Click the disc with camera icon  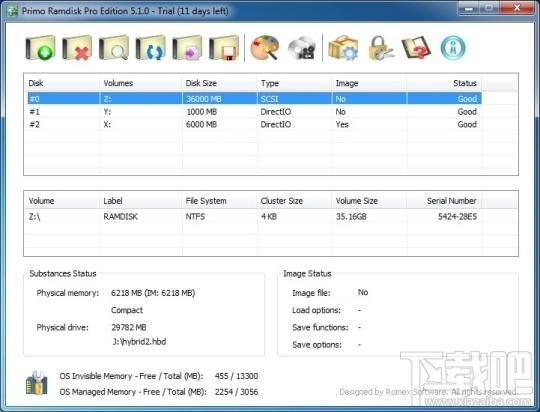click(x=302, y=48)
